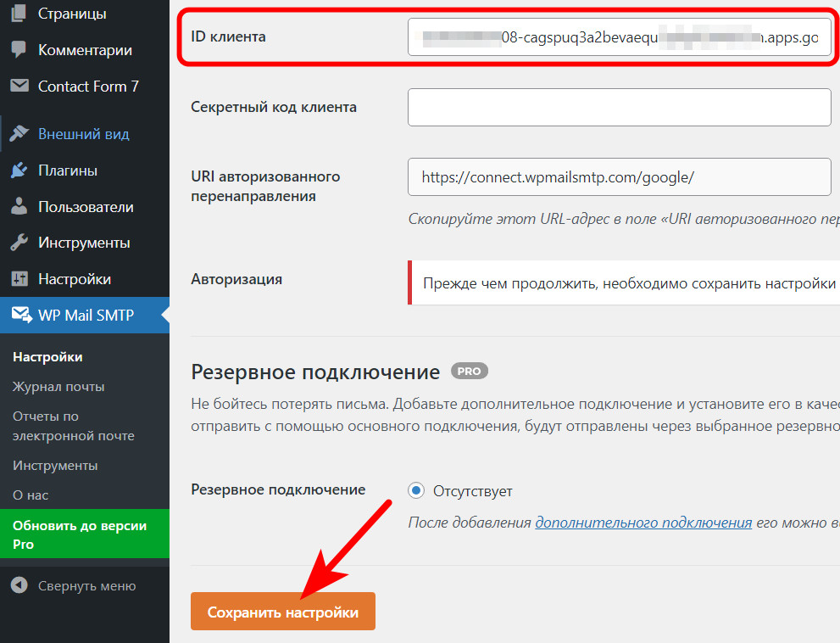
Task: Click the Резервное подключение heading
Action: pyautogui.click(x=315, y=372)
